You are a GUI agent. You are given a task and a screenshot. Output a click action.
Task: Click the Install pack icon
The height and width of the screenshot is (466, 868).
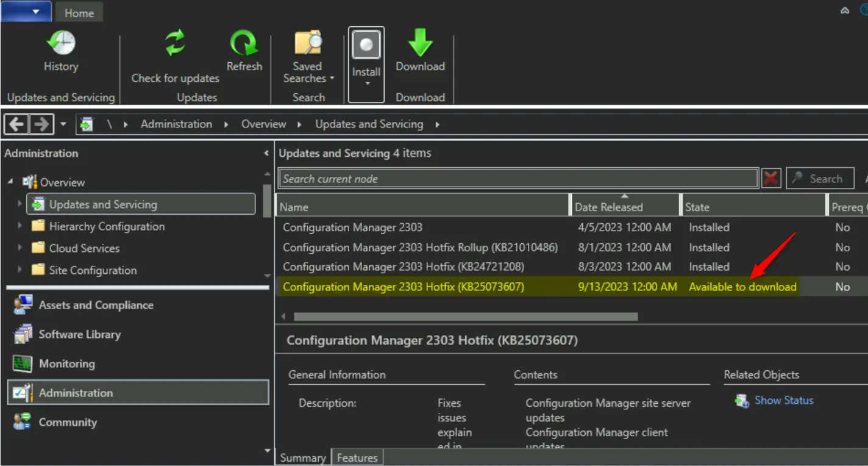(366, 45)
